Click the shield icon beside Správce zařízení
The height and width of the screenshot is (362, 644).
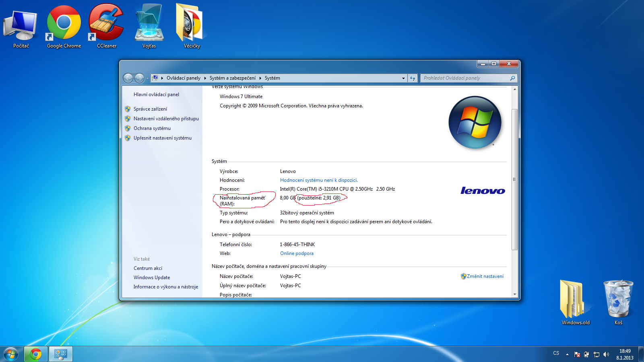pos(128,109)
